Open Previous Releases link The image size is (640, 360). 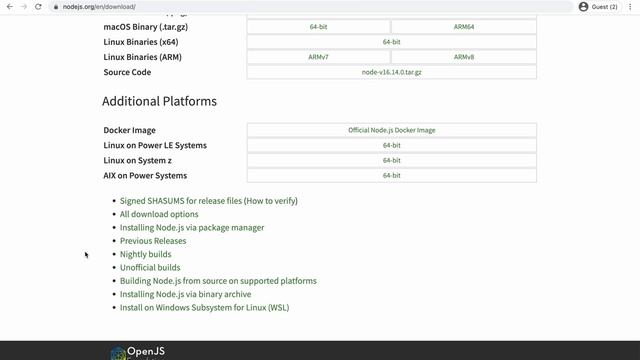click(153, 241)
